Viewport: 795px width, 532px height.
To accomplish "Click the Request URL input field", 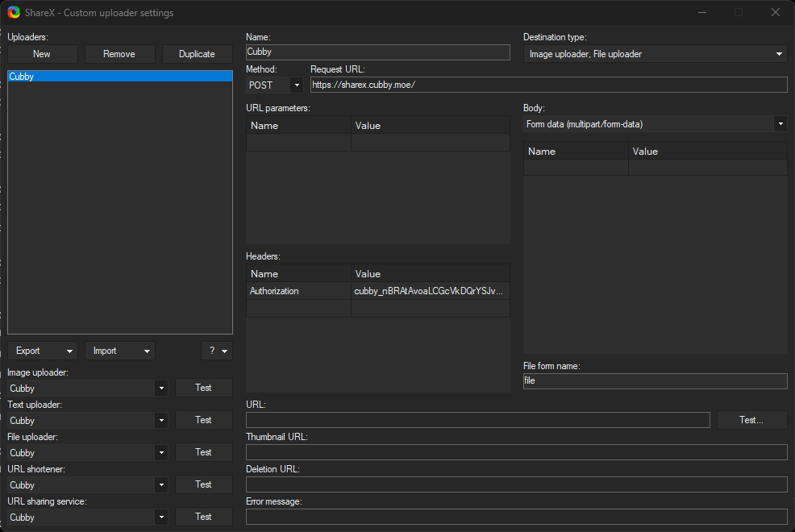I will tap(548, 85).
